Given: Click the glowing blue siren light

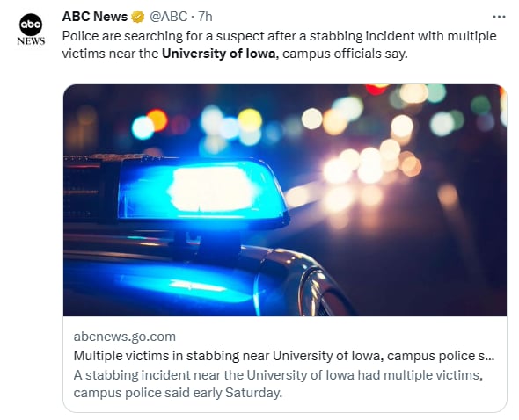Looking at the screenshot, I should click(x=202, y=192).
